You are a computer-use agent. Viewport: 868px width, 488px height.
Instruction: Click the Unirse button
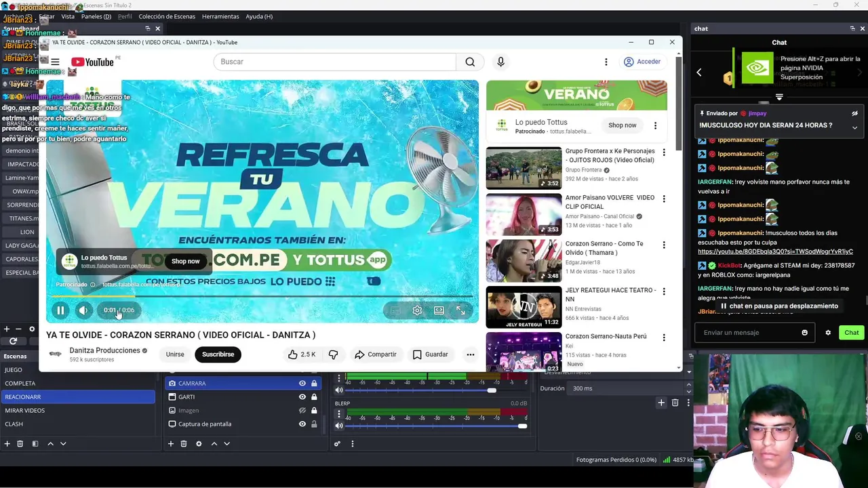click(175, 354)
